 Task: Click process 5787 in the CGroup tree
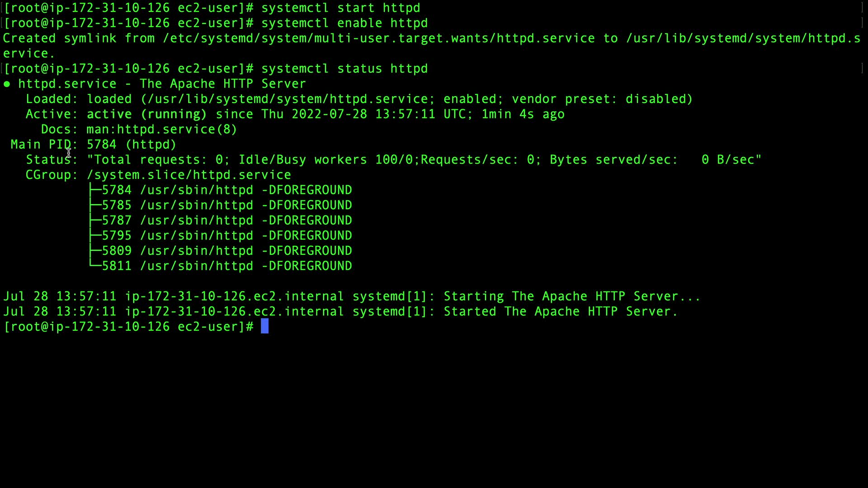pyautogui.click(x=117, y=221)
